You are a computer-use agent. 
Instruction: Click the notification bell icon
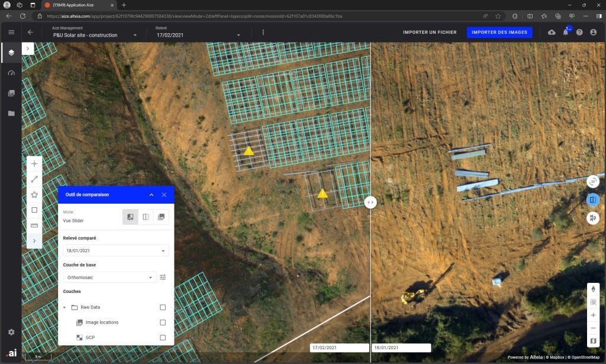[566, 33]
